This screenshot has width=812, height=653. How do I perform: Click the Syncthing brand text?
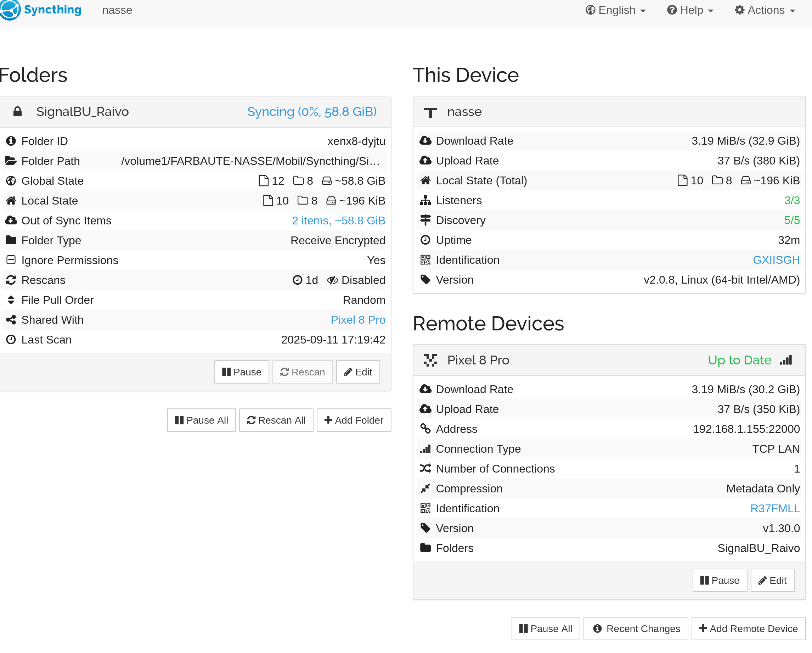coord(53,10)
